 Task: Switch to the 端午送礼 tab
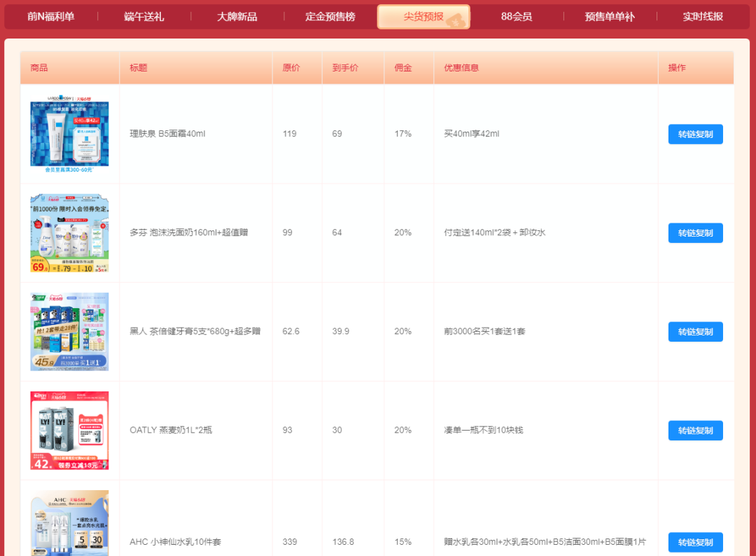point(143,17)
